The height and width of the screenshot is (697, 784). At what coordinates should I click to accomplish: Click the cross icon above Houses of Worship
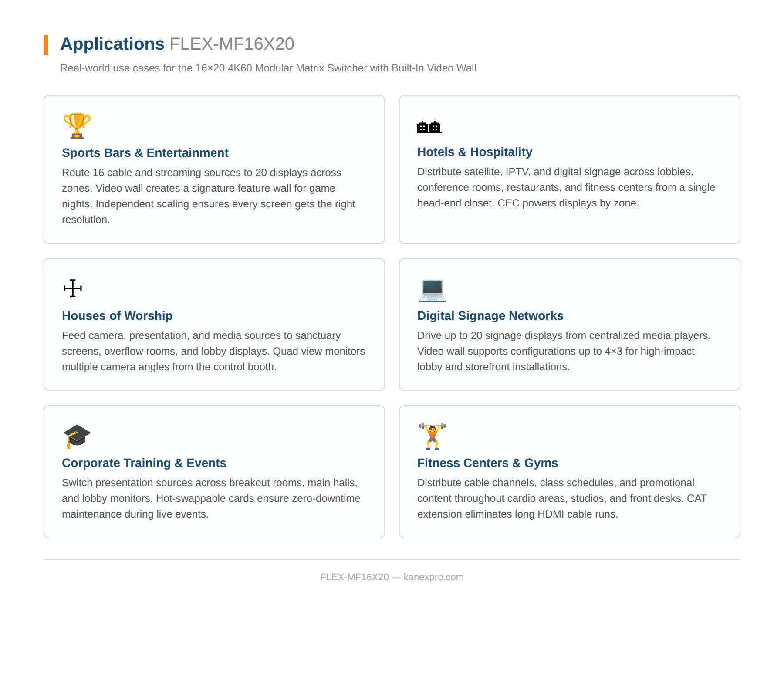[73, 288]
